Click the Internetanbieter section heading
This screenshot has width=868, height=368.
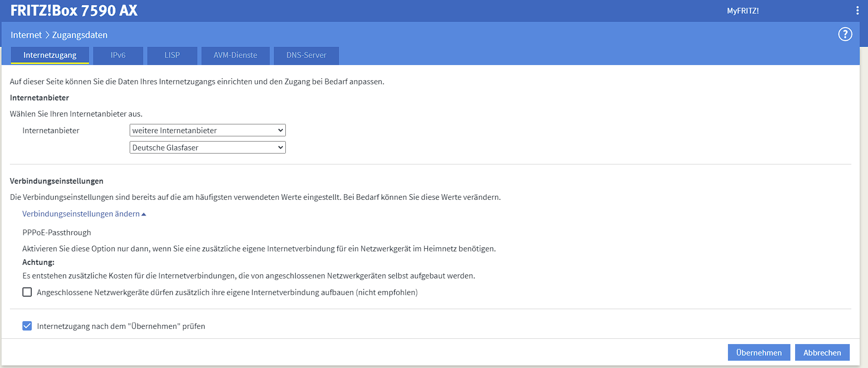click(40, 97)
